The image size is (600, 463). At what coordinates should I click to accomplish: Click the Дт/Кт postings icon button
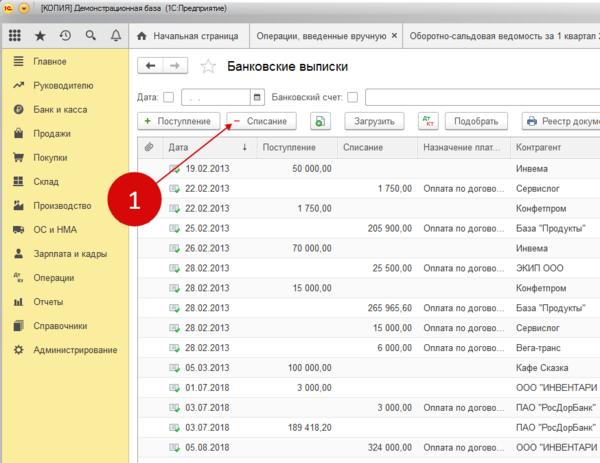[430, 121]
